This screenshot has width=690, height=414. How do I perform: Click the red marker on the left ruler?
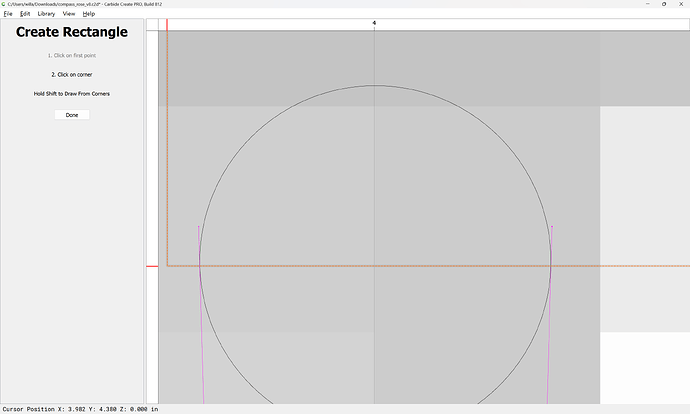coord(152,266)
